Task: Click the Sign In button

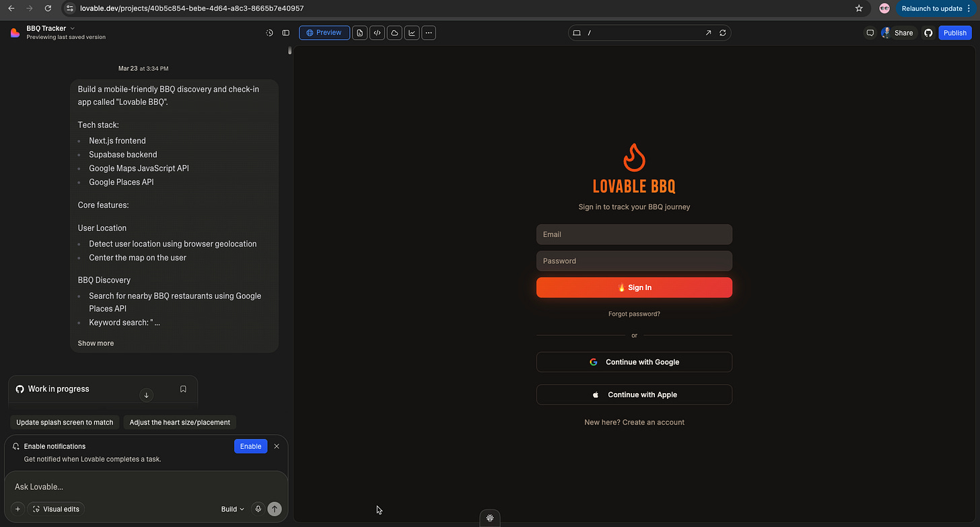Action: tap(634, 287)
